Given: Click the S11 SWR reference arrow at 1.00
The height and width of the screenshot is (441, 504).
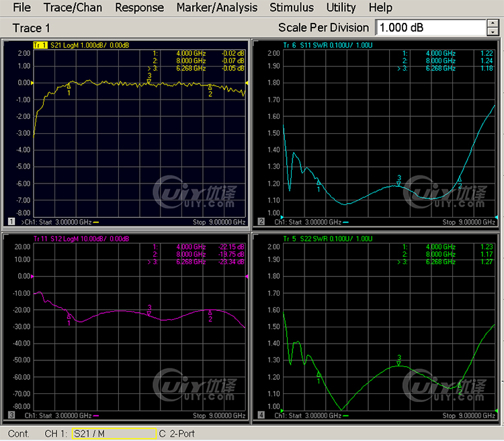Looking at the screenshot, I should click(x=282, y=217).
